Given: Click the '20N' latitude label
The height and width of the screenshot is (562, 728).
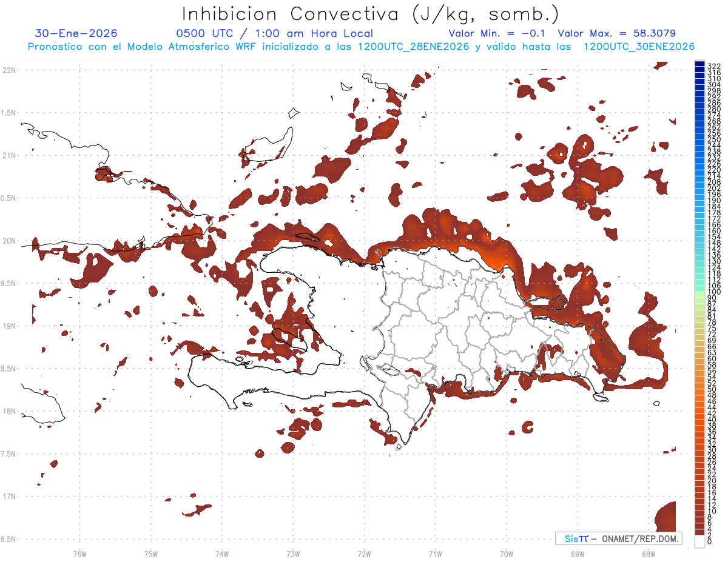Looking at the screenshot, I should click(x=9, y=241).
